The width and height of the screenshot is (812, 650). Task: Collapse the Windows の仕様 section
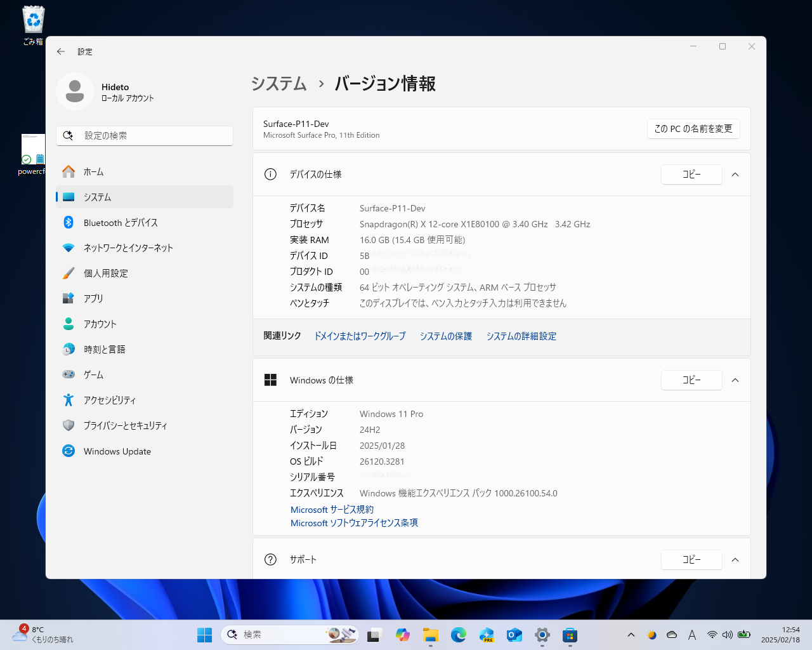click(735, 380)
